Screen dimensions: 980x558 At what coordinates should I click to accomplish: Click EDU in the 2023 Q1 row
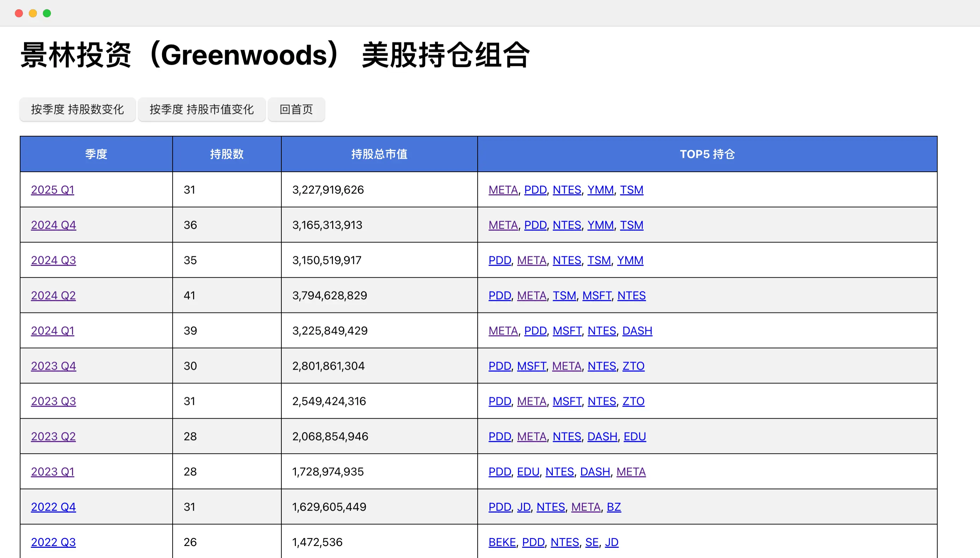pos(528,472)
